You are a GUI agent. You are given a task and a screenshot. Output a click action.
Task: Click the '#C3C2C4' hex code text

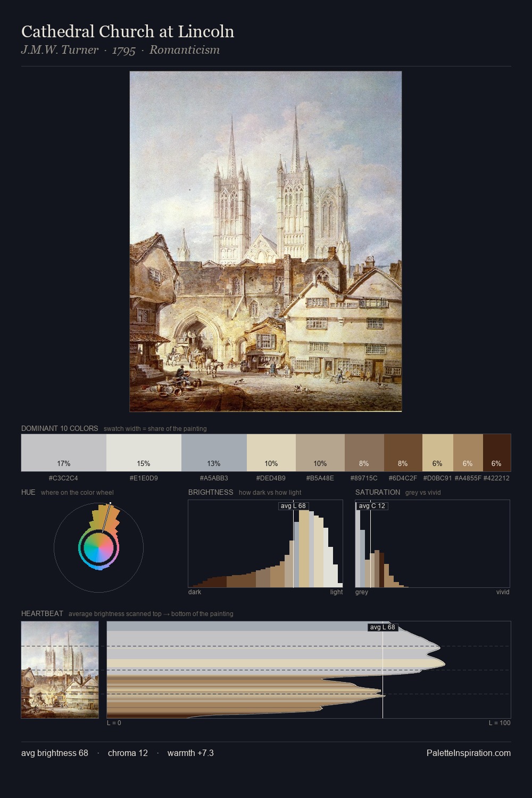pos(63,478)
